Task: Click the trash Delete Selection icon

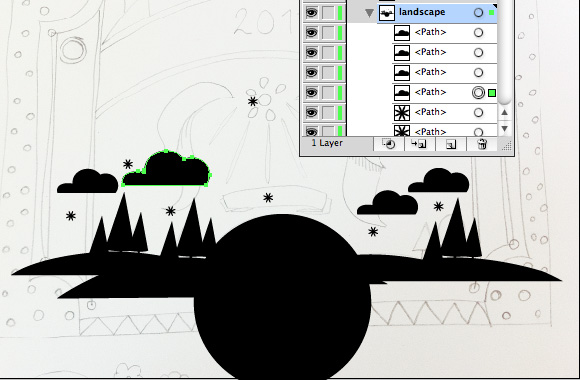Action: (482, 144)
